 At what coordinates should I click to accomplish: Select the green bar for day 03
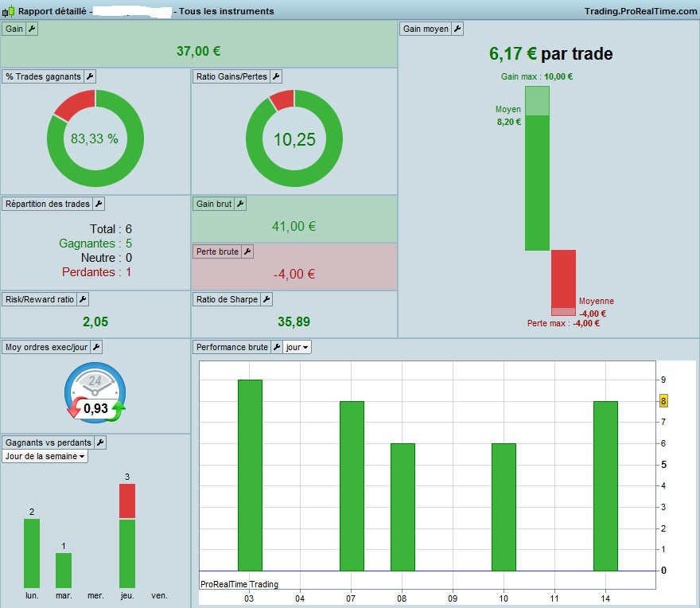click(250, 475)
